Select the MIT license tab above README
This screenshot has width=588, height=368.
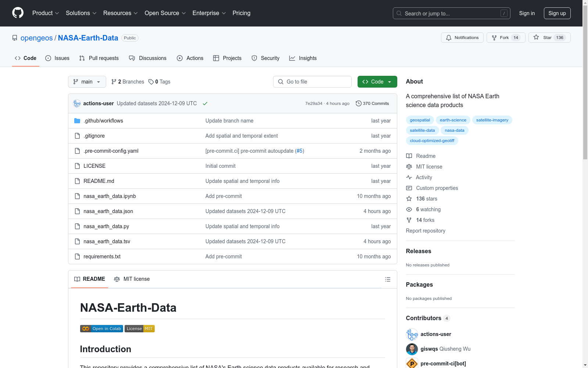click(x=132, y=279)
